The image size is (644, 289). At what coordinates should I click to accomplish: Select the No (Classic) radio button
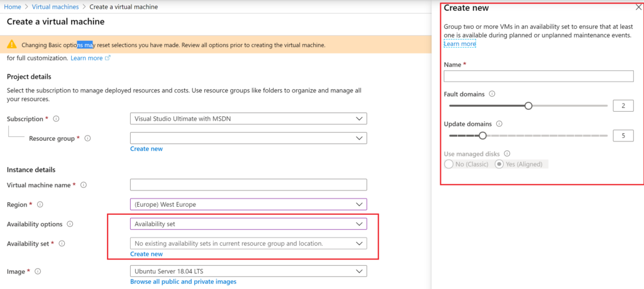[449, 164]
